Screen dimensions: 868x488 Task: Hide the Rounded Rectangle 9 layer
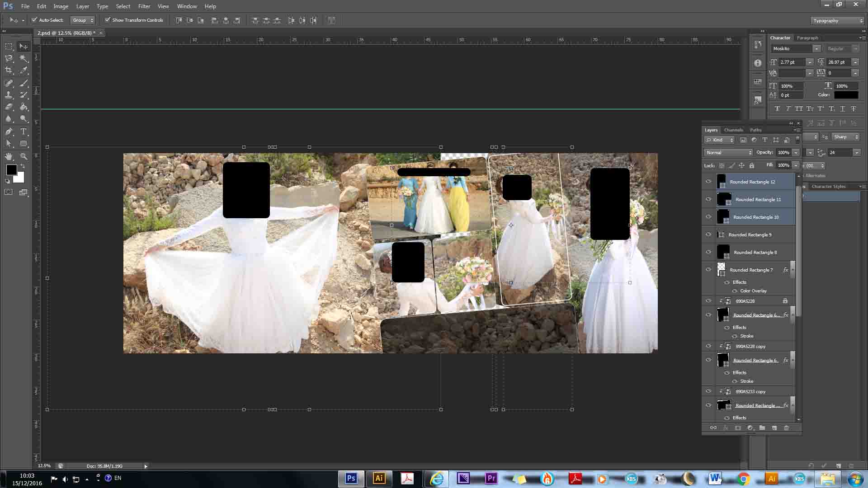[708, 235]
